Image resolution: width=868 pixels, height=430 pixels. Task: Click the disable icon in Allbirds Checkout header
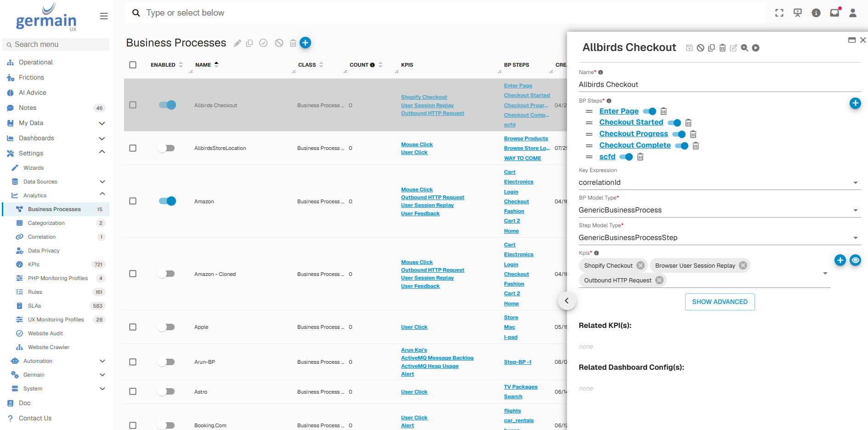700,48
